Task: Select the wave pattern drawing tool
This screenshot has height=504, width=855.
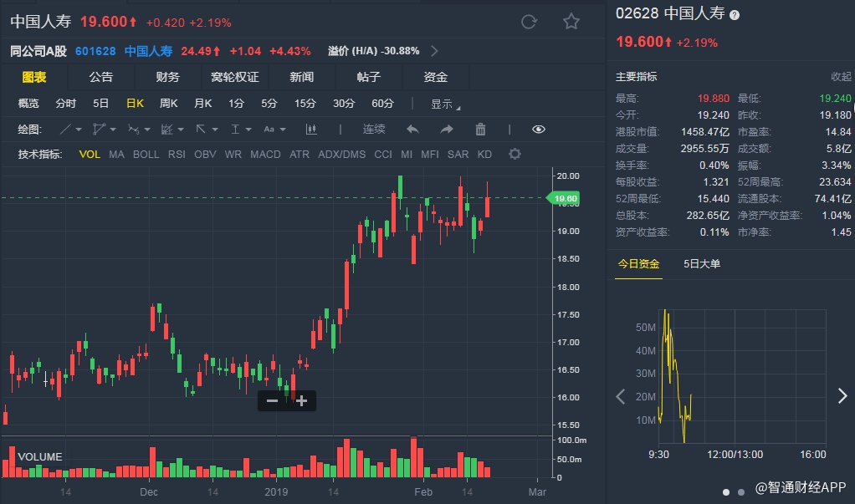Action: pos(133,129)
